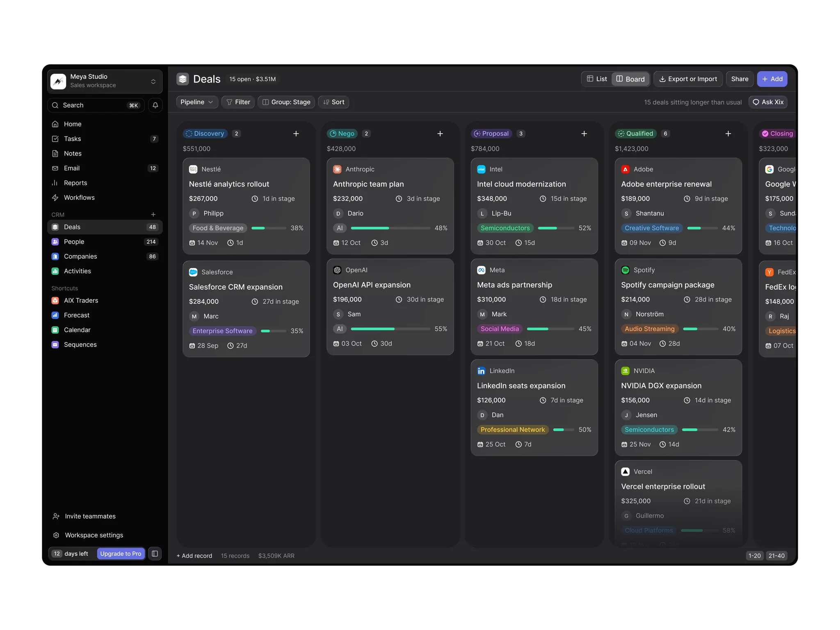This screenshot has height=630, width=840.
Task: Click the plus icon beside CRM
Action: (x=153, y=215)
